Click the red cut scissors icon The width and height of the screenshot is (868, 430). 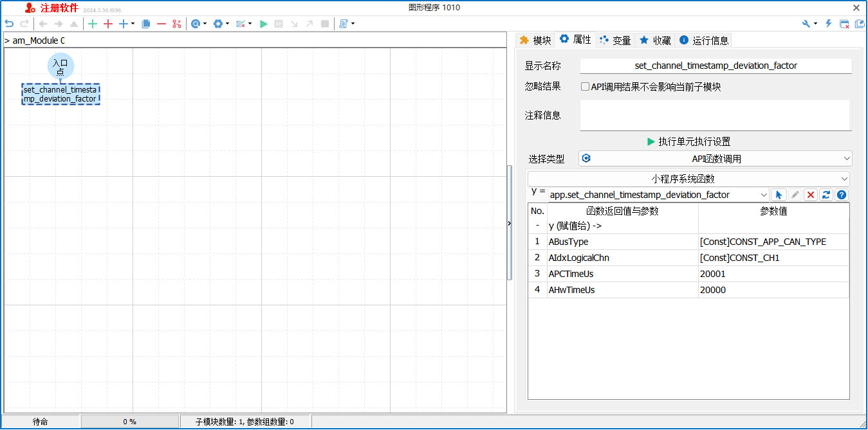[x=176, y=24]
